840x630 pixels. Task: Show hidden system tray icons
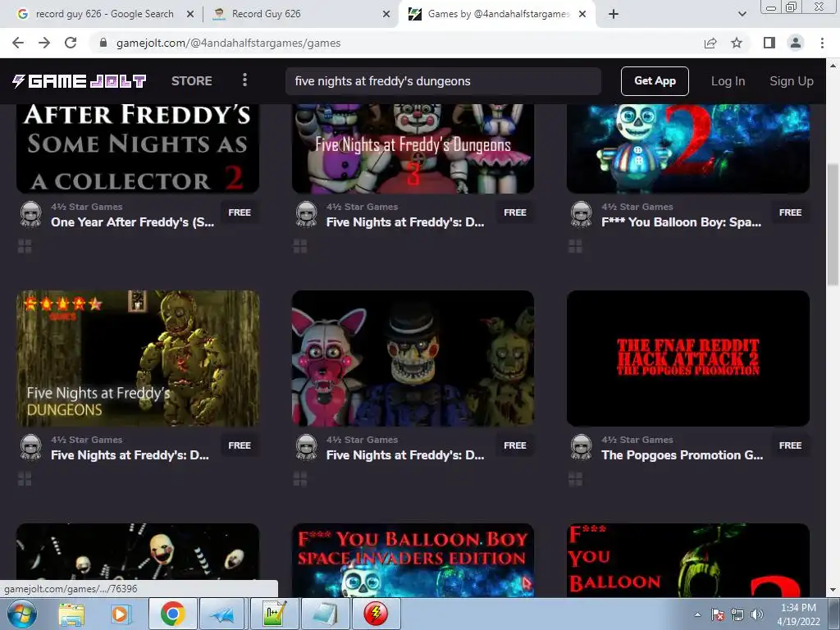coord(697,614)
